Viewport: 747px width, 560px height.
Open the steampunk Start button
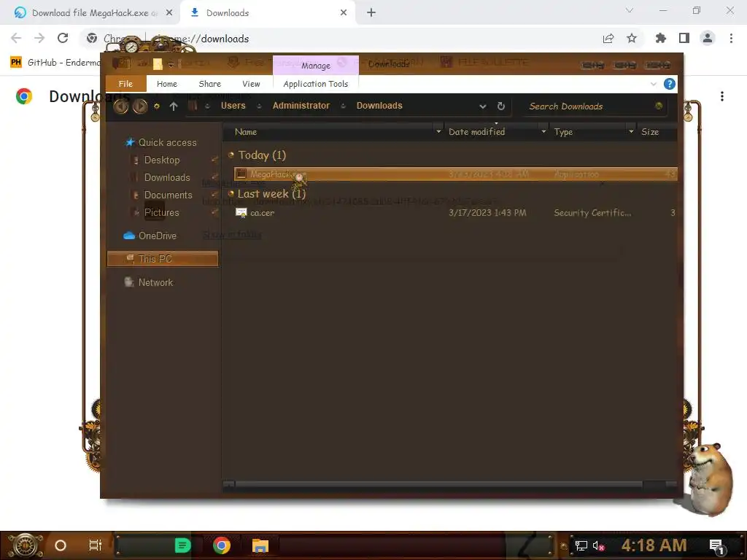pyautogui.click(x=25, y=545)
